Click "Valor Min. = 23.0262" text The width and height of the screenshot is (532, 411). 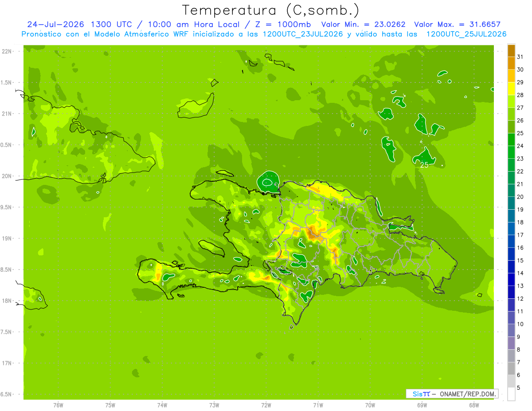click(x=364, y=24)
